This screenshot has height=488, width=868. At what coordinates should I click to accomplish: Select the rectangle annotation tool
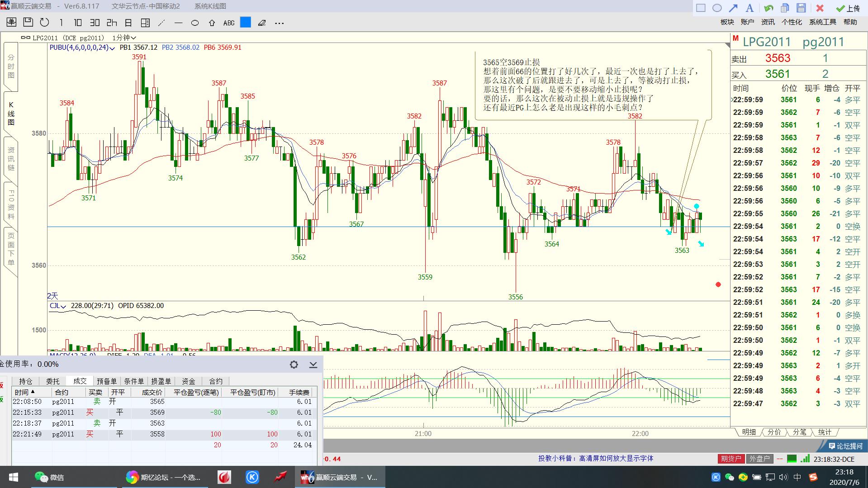tap(701, 8)
